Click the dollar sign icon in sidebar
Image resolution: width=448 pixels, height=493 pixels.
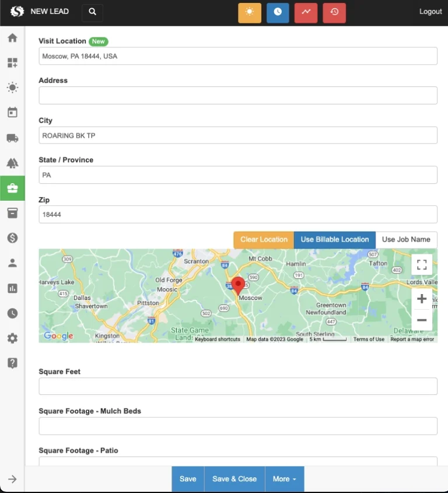tap(12, 237)
